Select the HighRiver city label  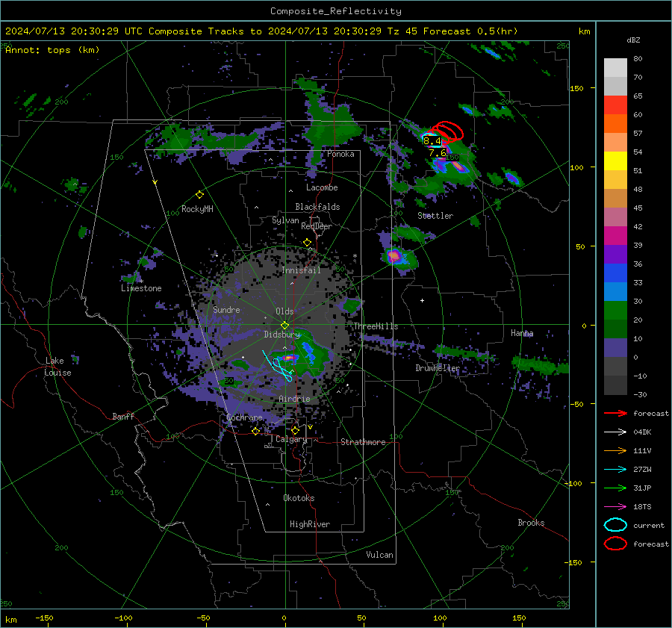pyautogui.click(x=310, y=524)
